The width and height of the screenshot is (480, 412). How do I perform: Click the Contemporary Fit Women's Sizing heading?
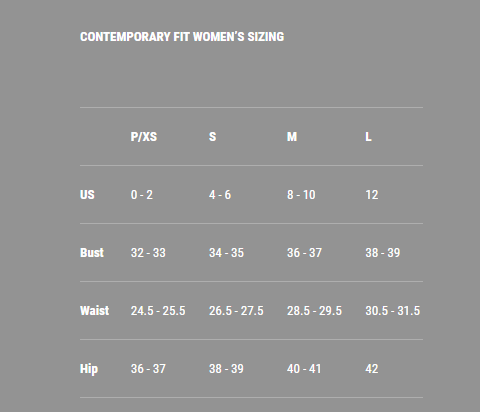pos(182,37)
